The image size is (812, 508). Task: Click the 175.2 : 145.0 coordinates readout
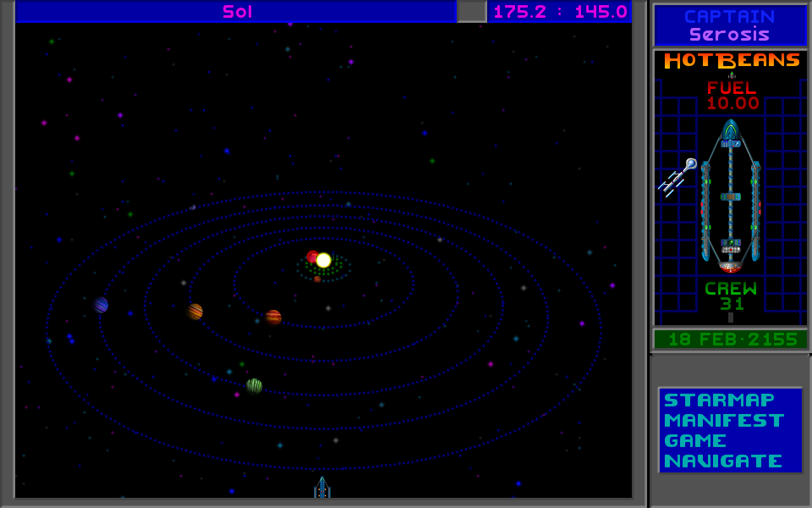pos(560,11)
